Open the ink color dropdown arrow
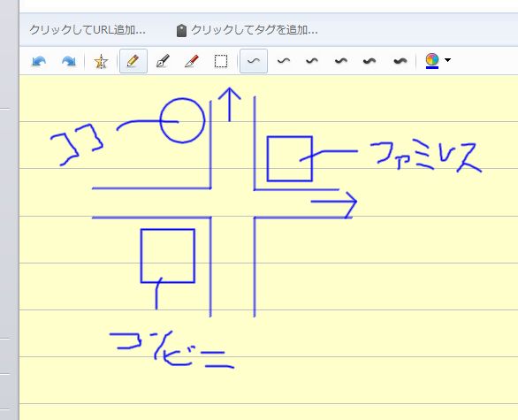Screen dimensions: 518x420 447,60
